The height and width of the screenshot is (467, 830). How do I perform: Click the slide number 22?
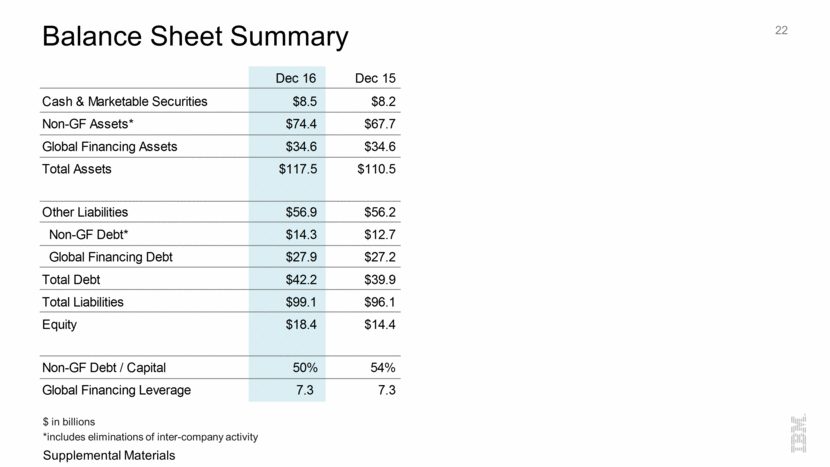(781, 30)
